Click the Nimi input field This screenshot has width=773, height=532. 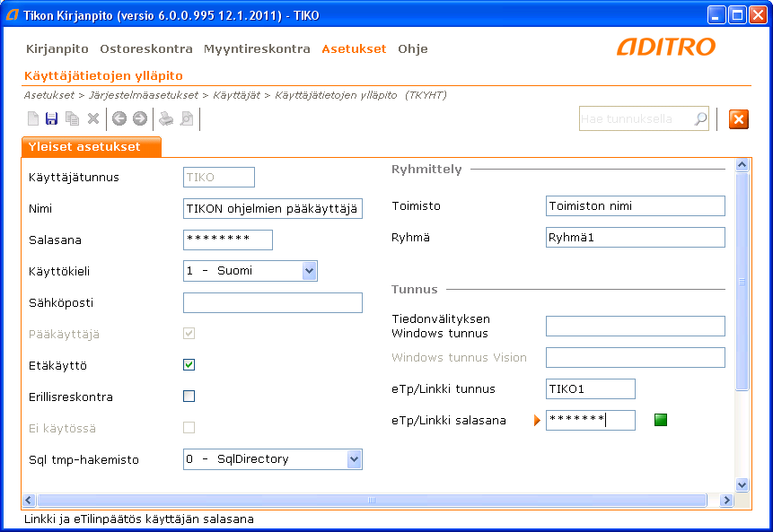273,208
